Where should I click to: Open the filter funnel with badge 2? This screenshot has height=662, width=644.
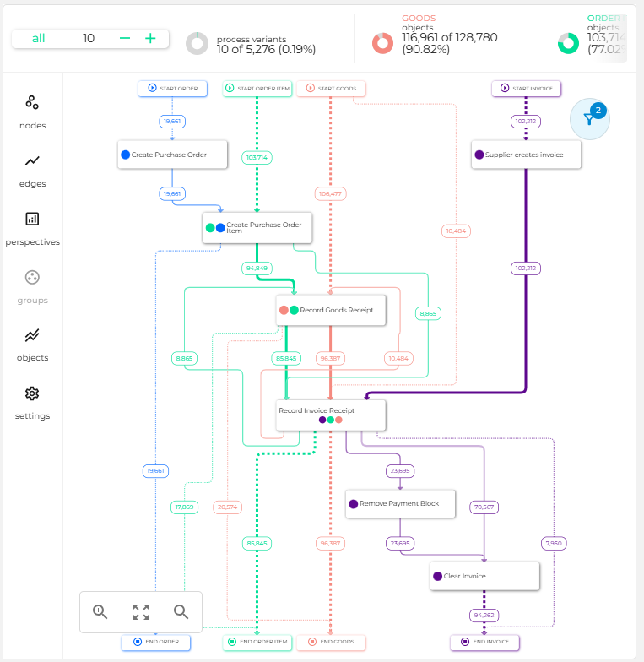click(x=589, y=119)
